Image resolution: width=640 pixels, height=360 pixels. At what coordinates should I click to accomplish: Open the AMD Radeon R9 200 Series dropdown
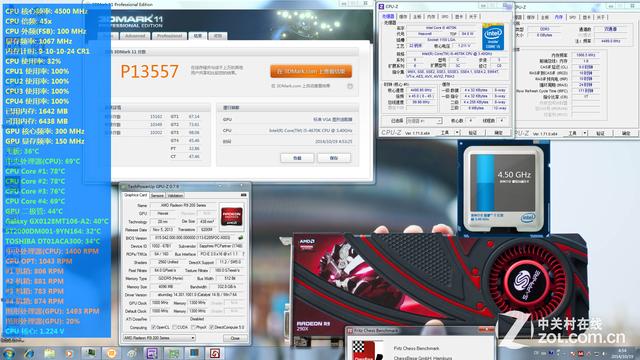click(159, 338)
